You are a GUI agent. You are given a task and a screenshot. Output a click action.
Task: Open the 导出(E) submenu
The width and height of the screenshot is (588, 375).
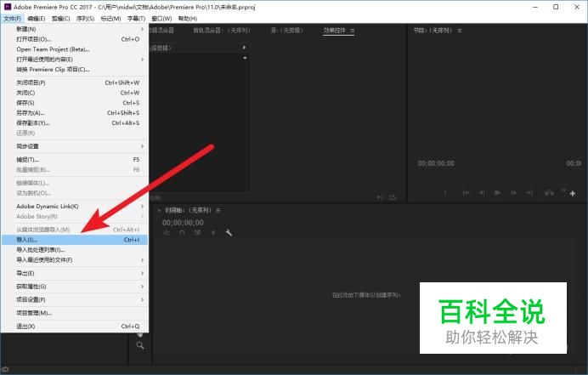[75, 273]
